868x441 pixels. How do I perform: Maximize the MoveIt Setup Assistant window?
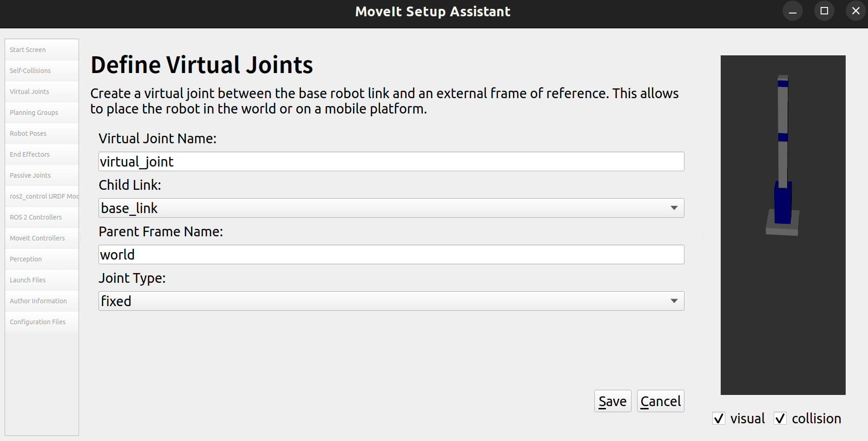(824, 11)
